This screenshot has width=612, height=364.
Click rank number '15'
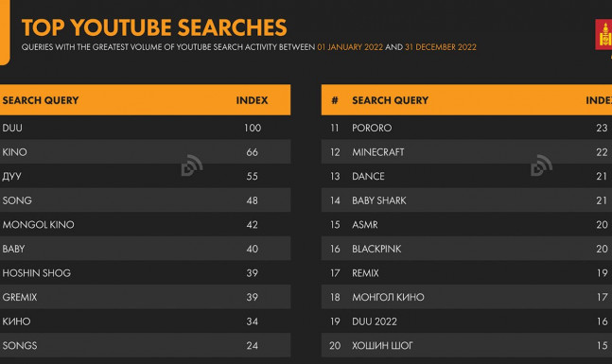335,224
